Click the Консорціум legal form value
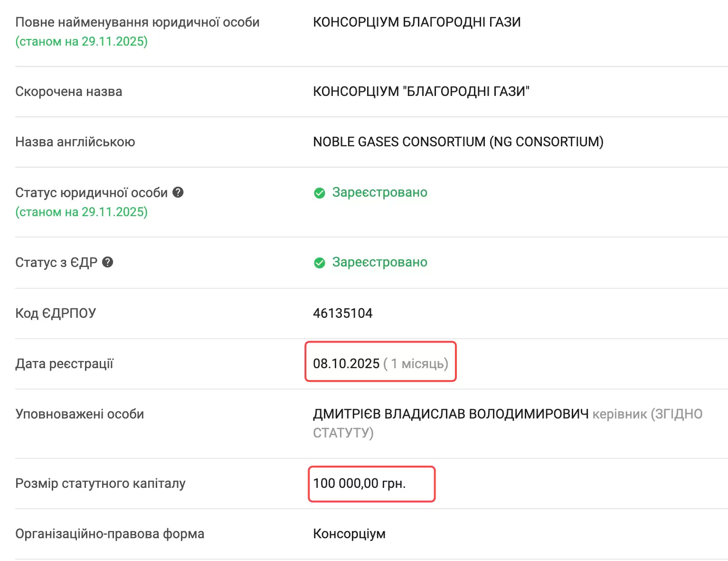The image size is (728, 561). (349, 534)
